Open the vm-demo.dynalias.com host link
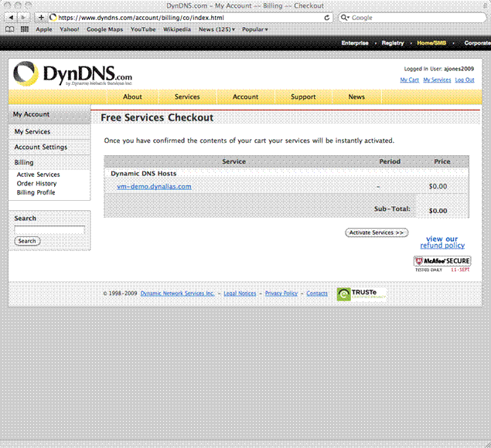The width and height of the screenshot is (491, 448). pyautogui.click(x=154, y=186)
